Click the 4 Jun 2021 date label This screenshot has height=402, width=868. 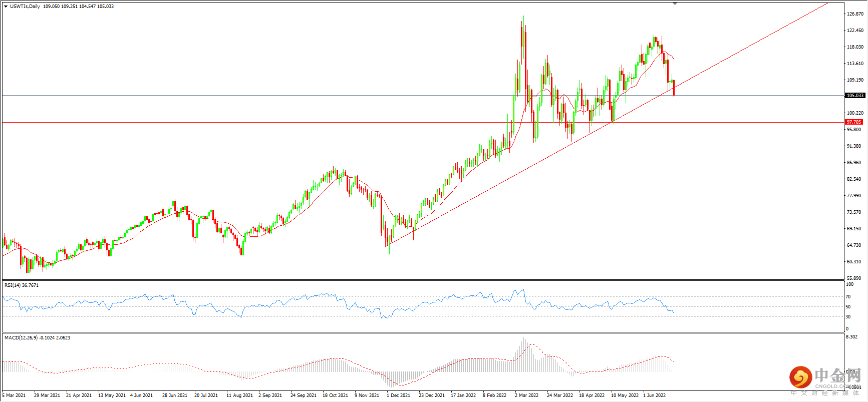[142, 395]
